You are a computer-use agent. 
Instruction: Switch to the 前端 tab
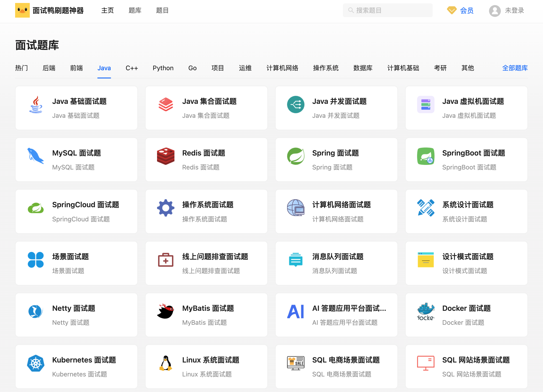pos(76,68)
